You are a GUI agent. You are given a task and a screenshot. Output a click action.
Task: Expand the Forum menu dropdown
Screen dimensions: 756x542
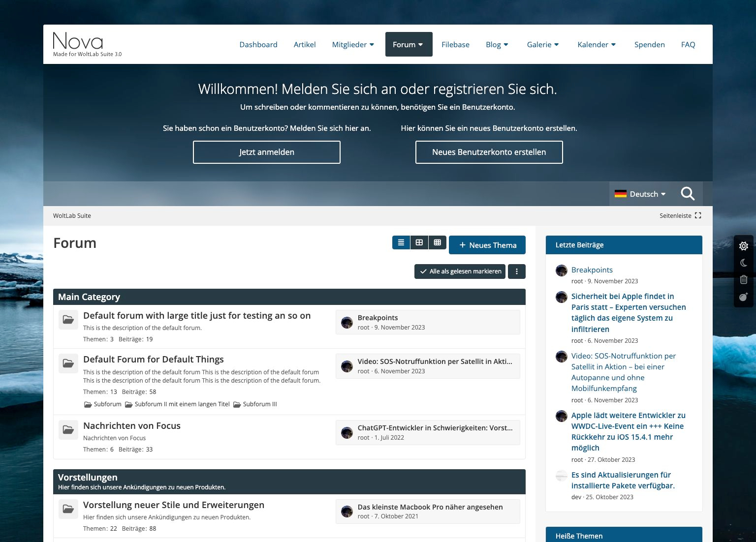click(x=409, y=45)
